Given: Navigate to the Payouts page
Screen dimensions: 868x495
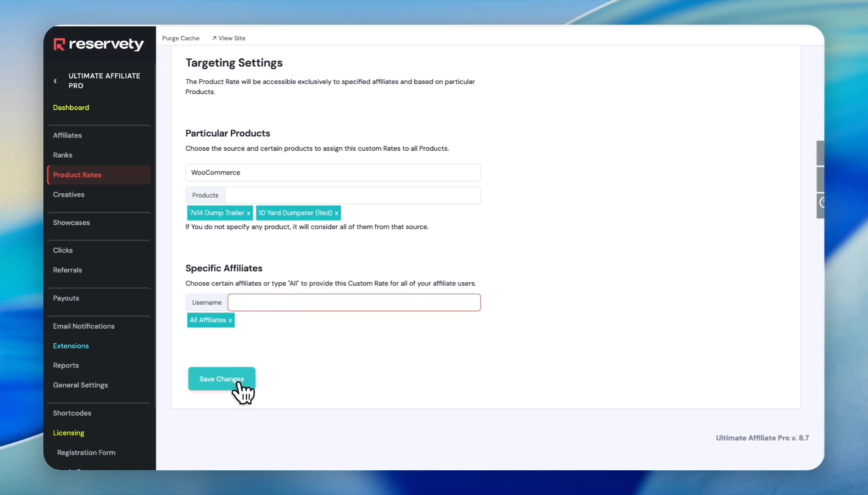Looking at the screenshot, I should click(x=66, y=298).
